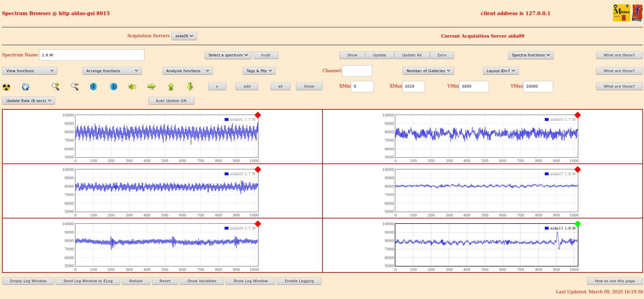Open the View functions menu
The width and height of the screenshot is (644, 299).
(x=30, y=71)
